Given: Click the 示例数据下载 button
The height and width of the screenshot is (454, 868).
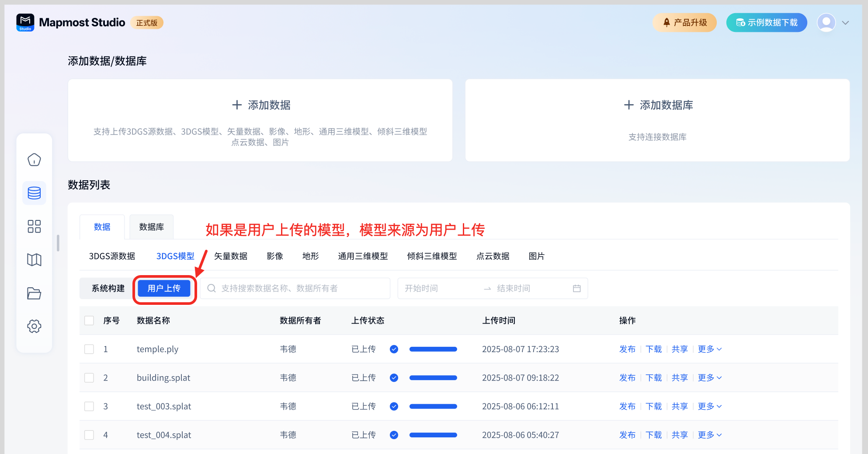Looking at the screenshot, I should tap(767, 23).
